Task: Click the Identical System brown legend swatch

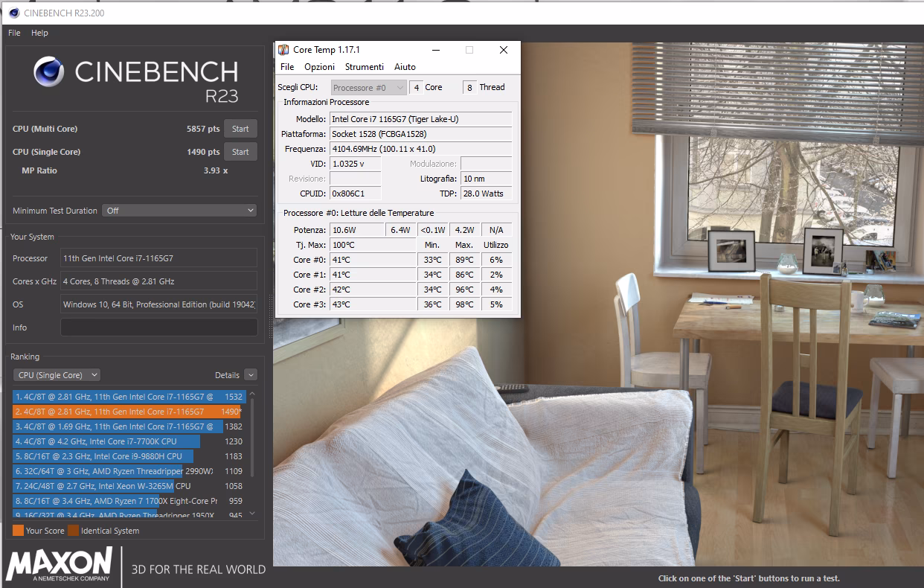Action: (73, 531)
